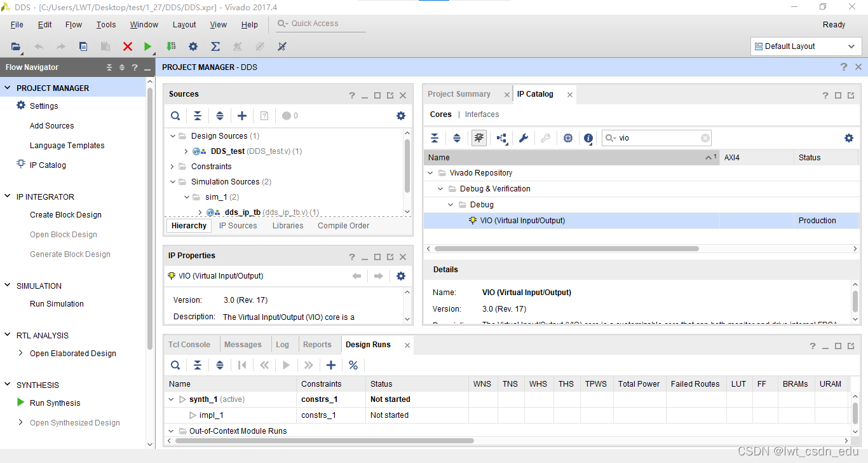
Task: Click Run Simulation
Action: coord(57,304)
